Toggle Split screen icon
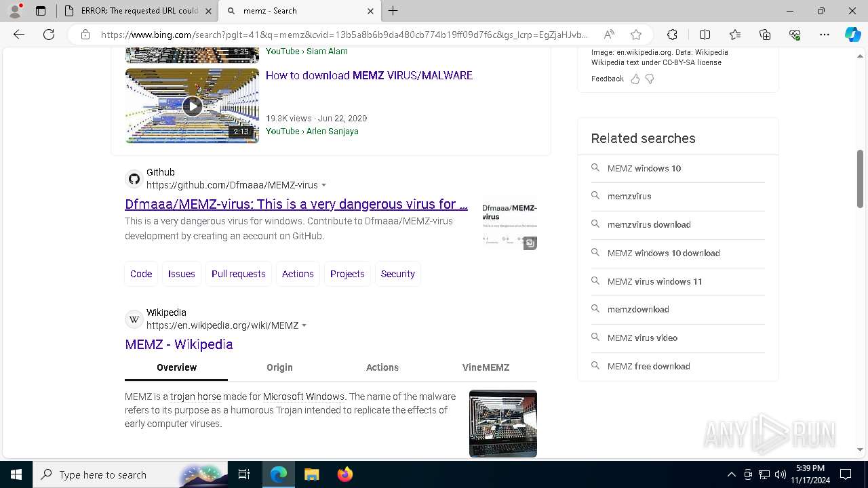Viewport: 868px width, 488px height. (705, 35)
